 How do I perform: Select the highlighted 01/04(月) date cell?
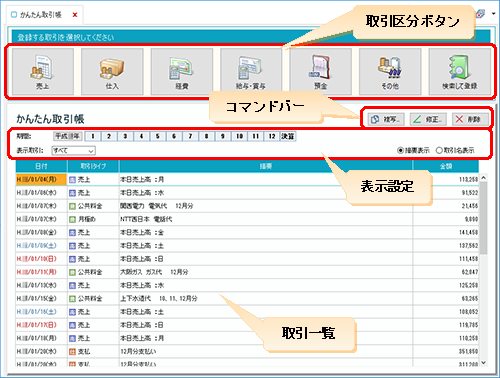41,180
